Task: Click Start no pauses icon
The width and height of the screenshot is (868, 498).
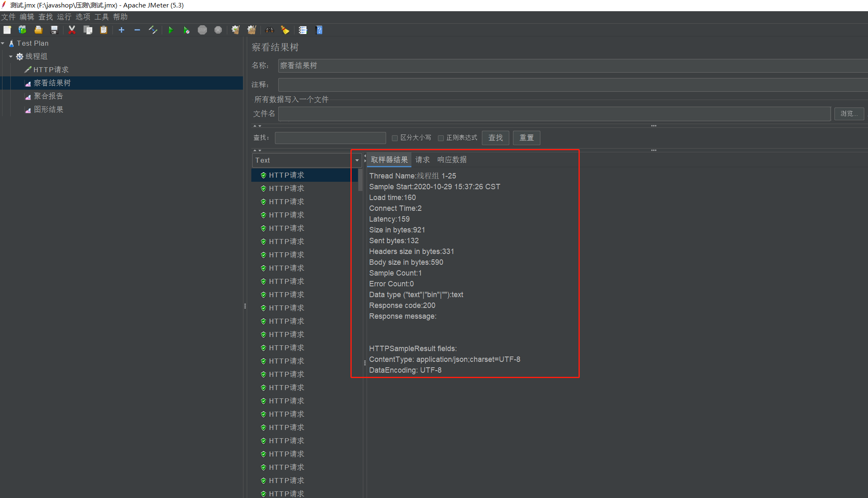Action: [x=187, y=30]
